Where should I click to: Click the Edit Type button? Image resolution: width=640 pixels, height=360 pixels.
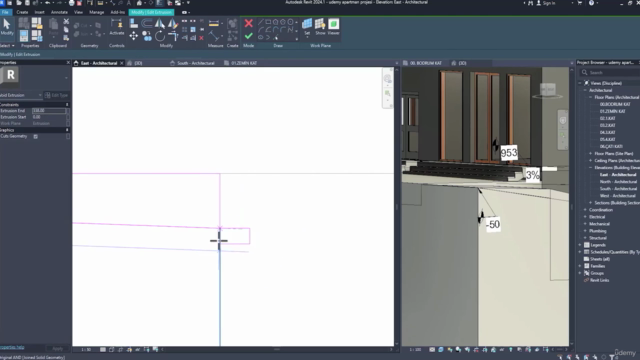coord(57,95)
